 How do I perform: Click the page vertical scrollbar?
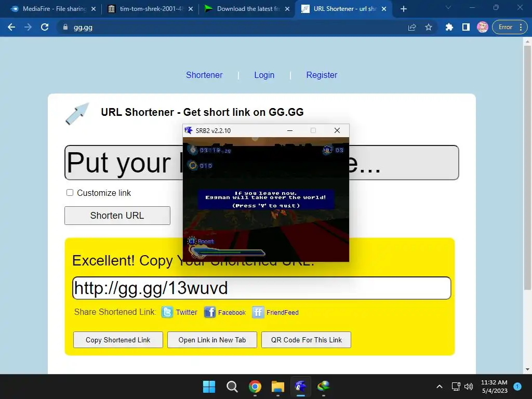tap(527, 168)
